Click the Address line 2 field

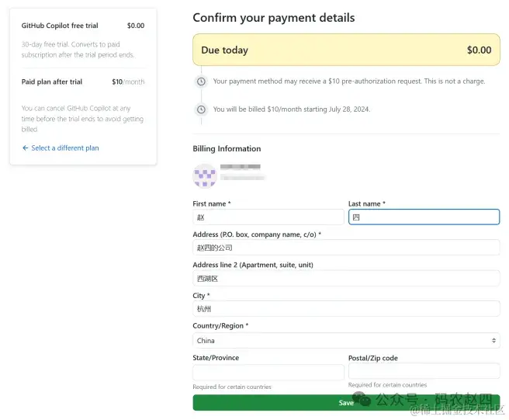point(345,278)
